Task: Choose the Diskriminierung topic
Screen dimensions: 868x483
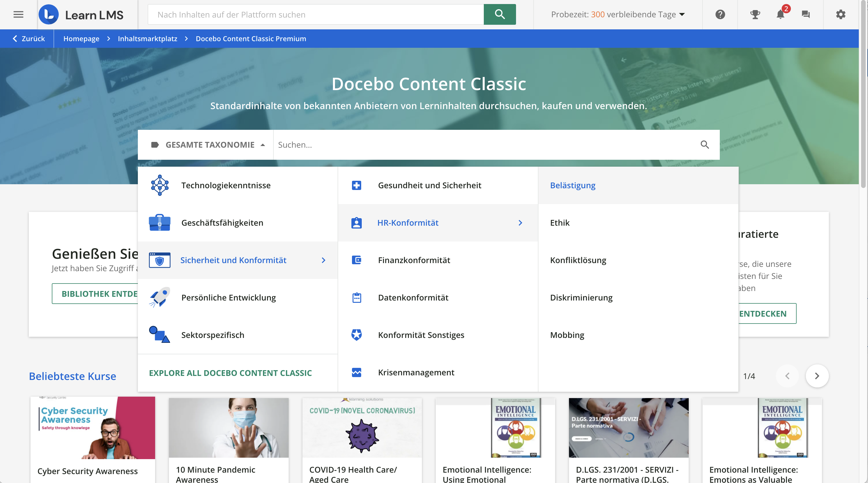Action: (x=638, y=297)
